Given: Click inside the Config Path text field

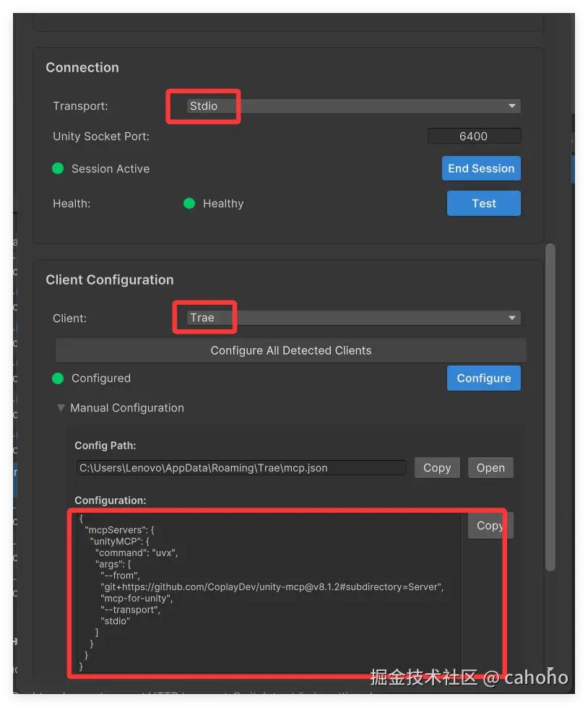Looking at the screenshot, I should click(241, 468).
